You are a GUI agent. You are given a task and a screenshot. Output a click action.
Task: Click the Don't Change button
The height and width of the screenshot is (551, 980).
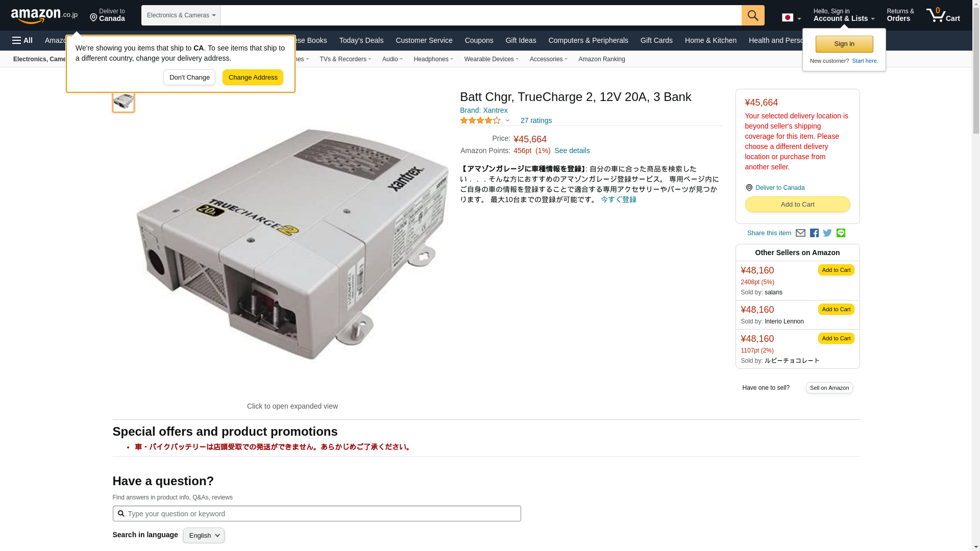pyautogui.click(x=189, y=78)
